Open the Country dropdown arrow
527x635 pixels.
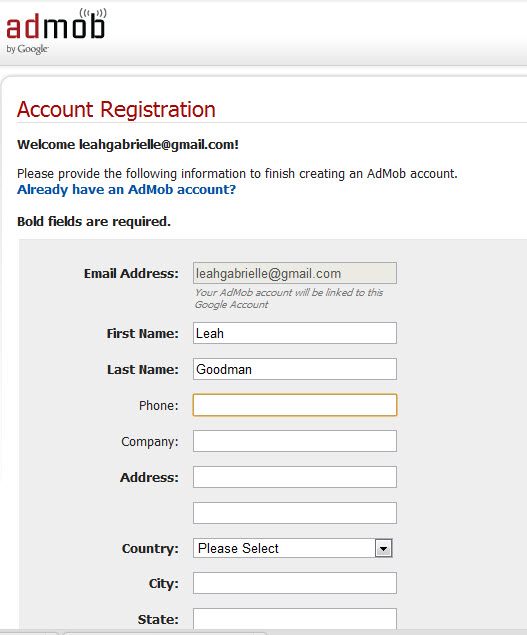click(383, 548)
